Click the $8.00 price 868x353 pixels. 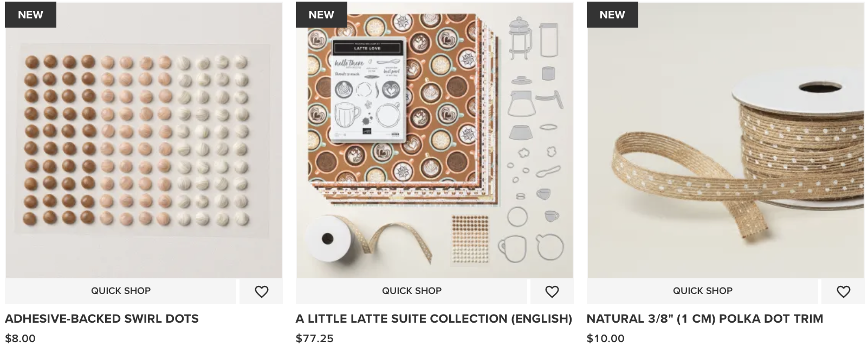[21, 339]
